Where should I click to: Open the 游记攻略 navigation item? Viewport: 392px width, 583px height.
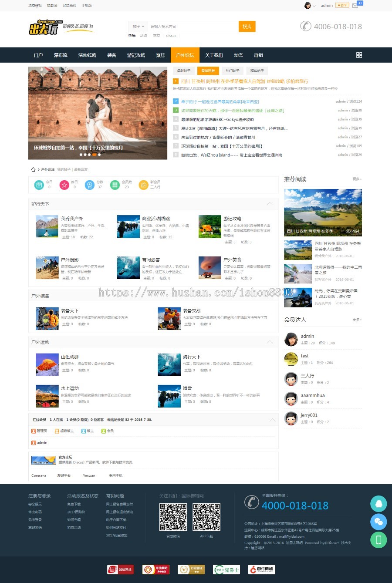click(136, 55)
